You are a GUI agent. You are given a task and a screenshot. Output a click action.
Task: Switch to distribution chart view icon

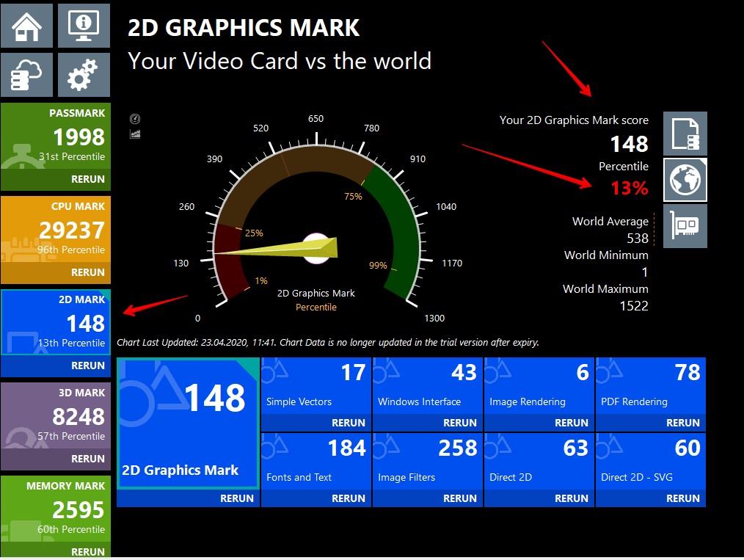tap(135, 134)
